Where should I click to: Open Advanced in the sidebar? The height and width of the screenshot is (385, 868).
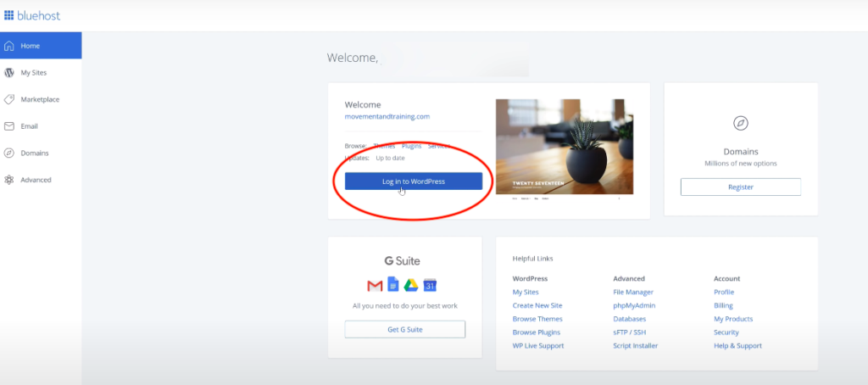tap(41, 180)
